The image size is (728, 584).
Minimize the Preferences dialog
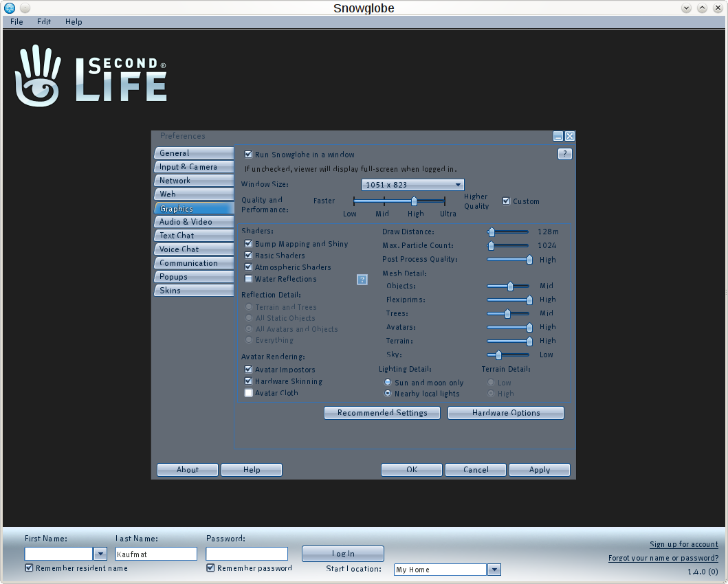tap(558, 136)
